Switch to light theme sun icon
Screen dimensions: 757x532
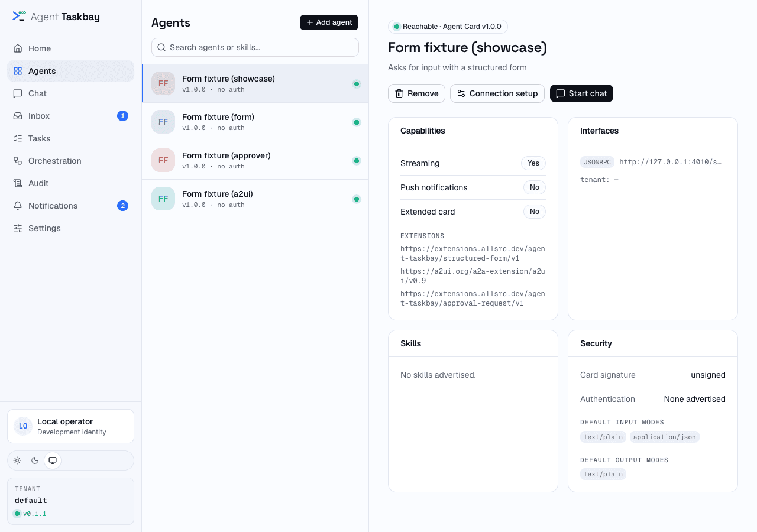17,460
